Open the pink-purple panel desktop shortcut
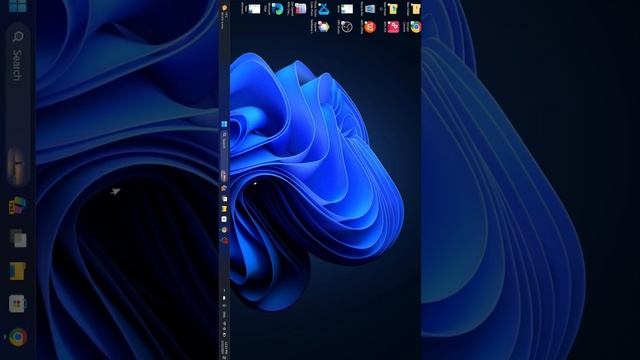 (x=301, y=9)
